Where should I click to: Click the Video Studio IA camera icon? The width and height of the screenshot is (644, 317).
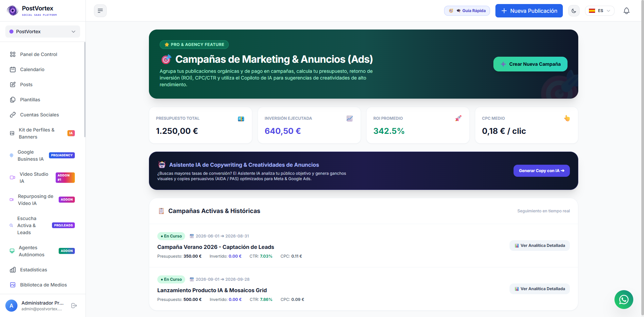tap(12, 177)
